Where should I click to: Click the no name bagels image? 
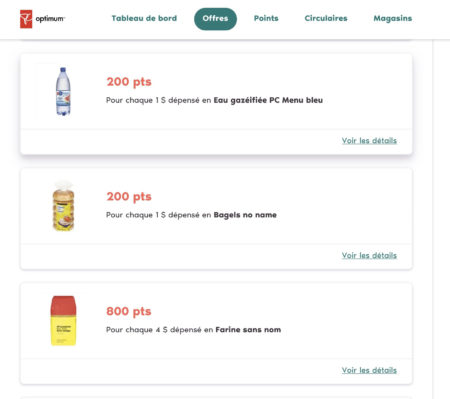tap(63, 206)
